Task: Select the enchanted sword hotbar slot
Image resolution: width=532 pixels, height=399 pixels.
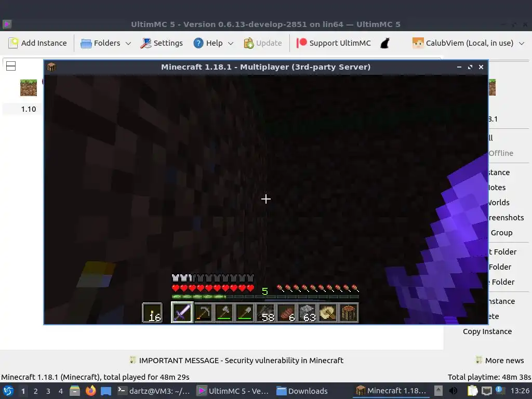Action: (x=182, y=312)
